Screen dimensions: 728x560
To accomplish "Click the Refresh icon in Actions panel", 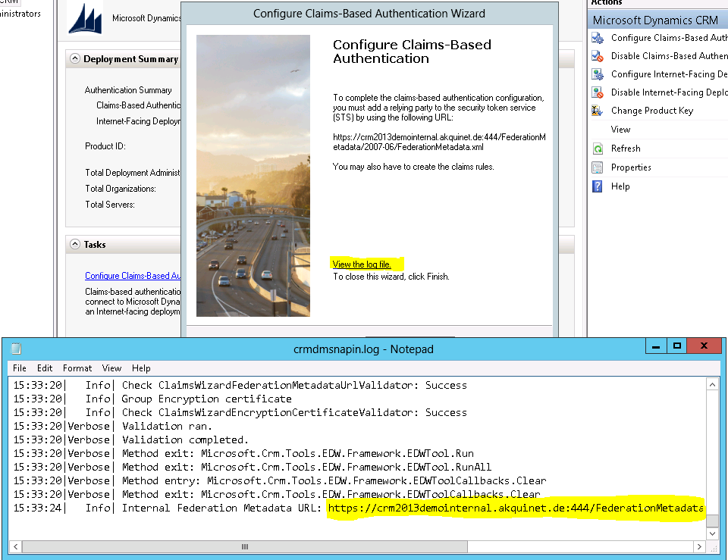I will [596, 148].
